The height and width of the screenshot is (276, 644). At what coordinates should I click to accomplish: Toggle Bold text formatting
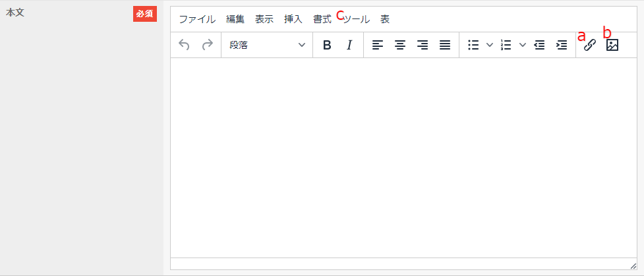tap(326, 45)
